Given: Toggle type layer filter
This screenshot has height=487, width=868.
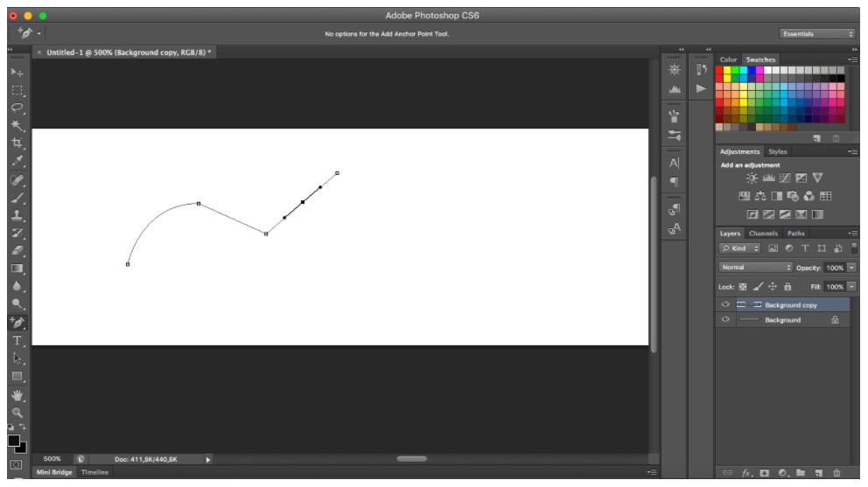Looking at the screenshot, I should tap(805, 248).
